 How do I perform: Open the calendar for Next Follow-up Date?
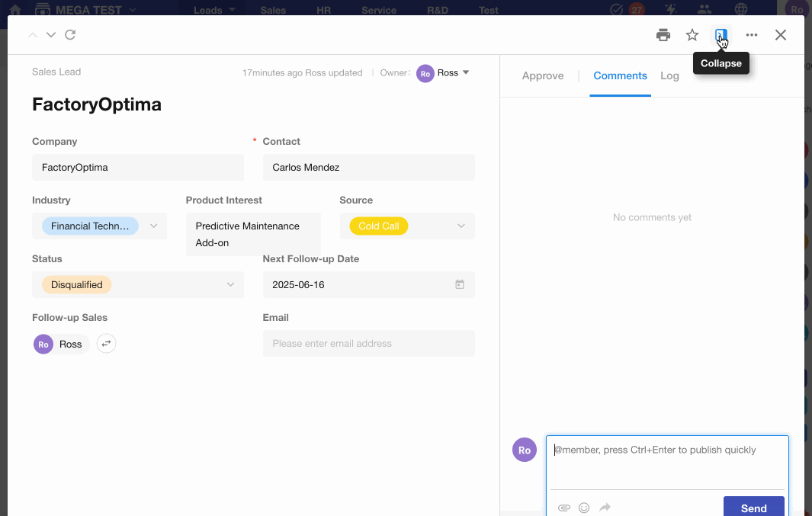coord(460,284)
